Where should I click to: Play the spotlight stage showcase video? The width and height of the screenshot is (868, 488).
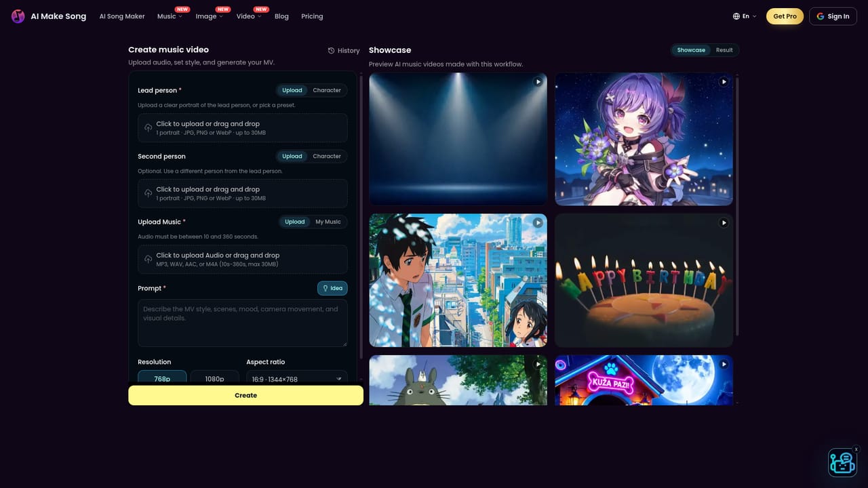coord(538,81)
